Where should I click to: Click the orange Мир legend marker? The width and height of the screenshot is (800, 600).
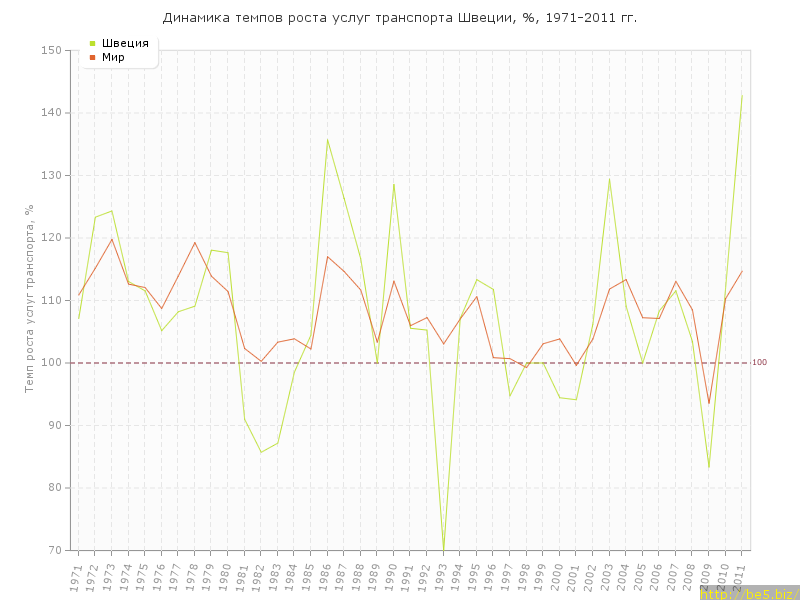click(x=93, y=57)
